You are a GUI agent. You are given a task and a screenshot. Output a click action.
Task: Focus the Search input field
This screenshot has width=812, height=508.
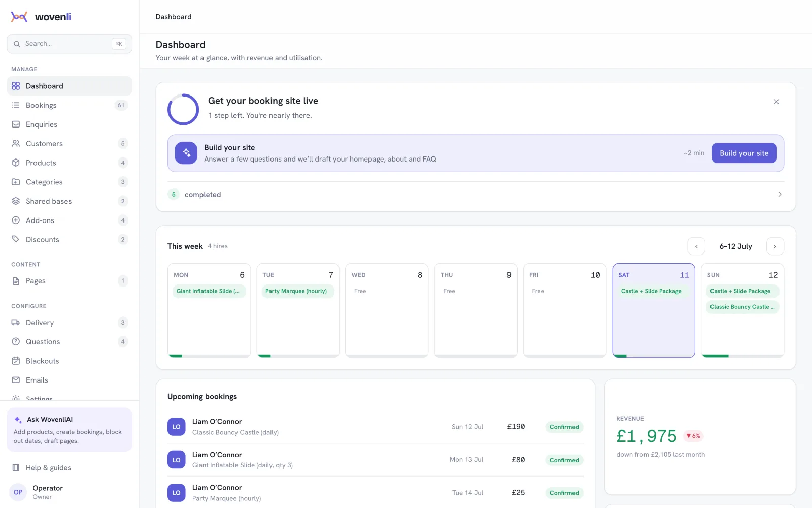tap(70, 44)
